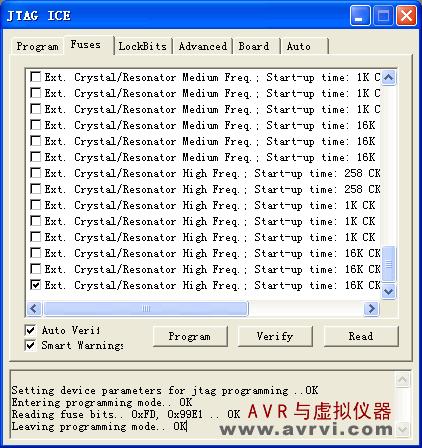Click the log pane scroll-up arrow
Screen dimensions: 422x448
pyautogui.click(x=402, y=379)
